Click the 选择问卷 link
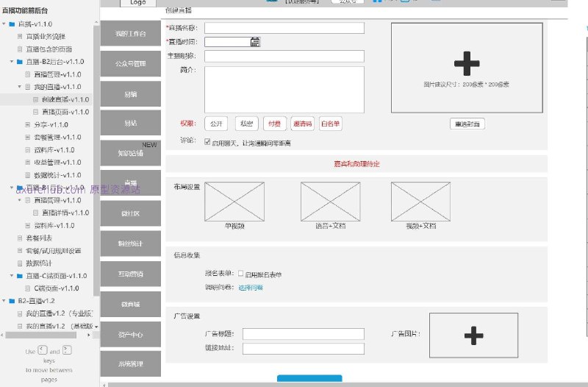588x387 pixels. [x=251, y=288]
